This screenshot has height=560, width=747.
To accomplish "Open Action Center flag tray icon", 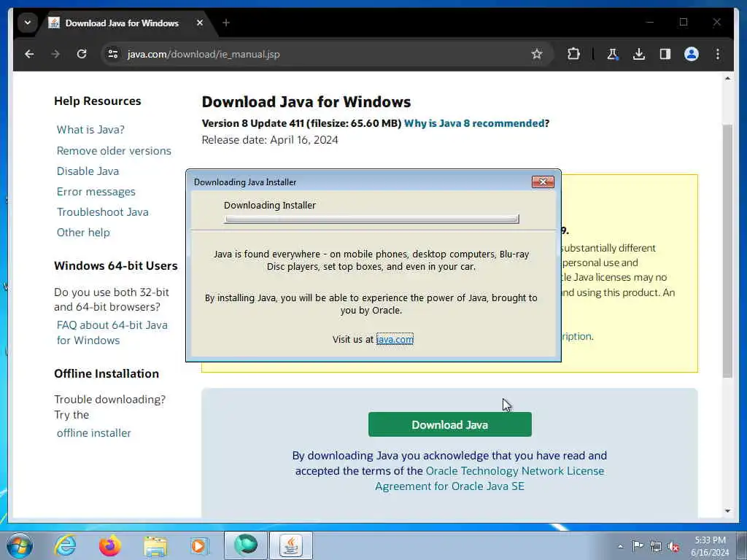I will 638,545.
